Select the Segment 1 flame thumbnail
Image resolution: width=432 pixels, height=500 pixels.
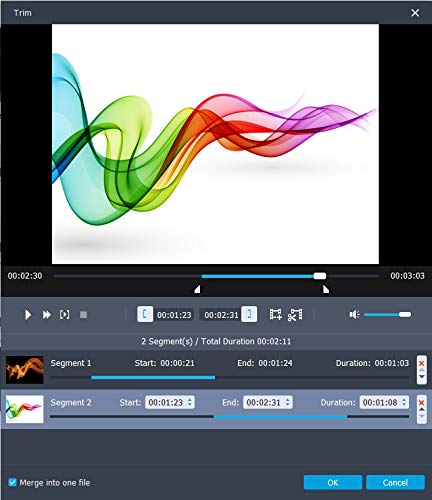(x=25, y=370)
